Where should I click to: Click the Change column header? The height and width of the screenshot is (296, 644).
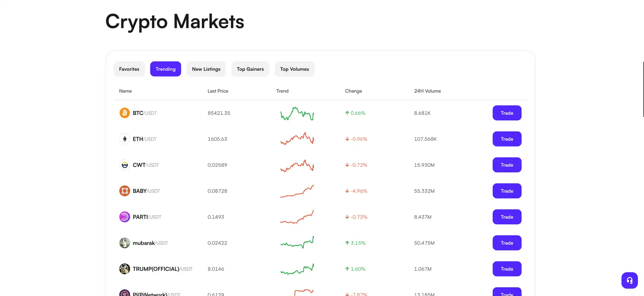[353, 91]
